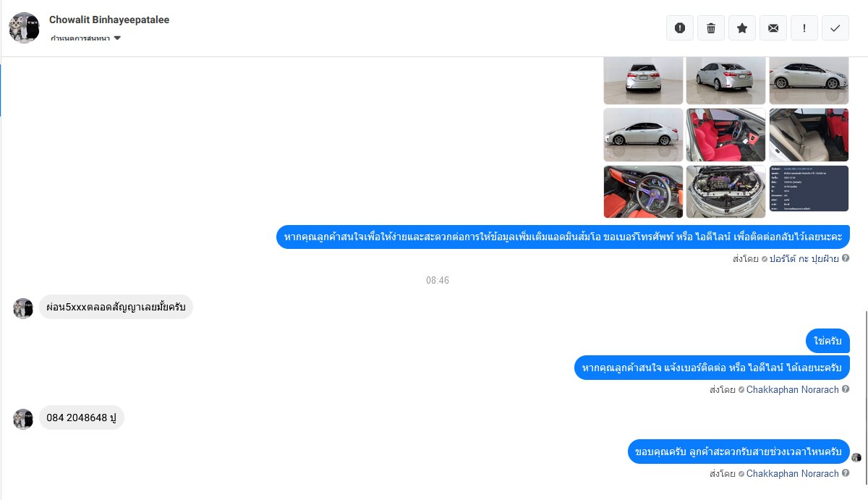Open the rear-view silver car thumbnail
Screen dimensions: 868x500
pyautogui.click(x=643, y=80)
